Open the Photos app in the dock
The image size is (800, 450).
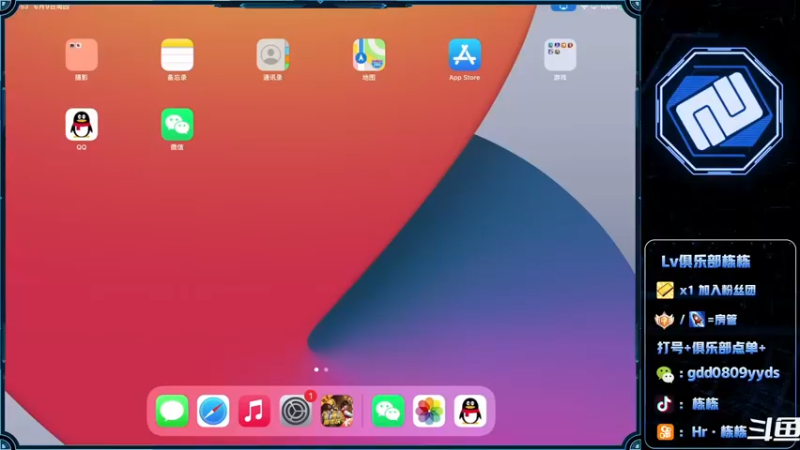coord(429,411)
